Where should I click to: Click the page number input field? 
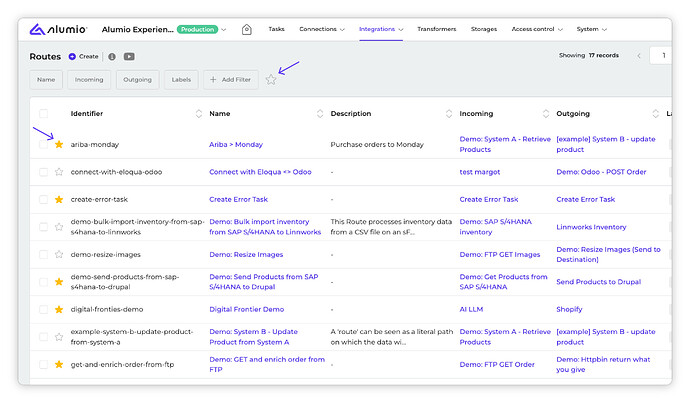[661, 55]
